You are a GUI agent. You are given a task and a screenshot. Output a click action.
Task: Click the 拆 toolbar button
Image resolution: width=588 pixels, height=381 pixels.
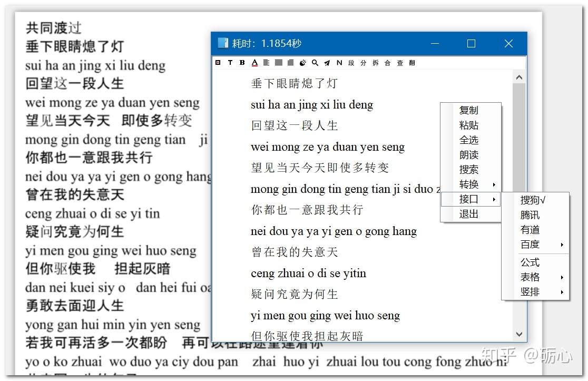375,63
